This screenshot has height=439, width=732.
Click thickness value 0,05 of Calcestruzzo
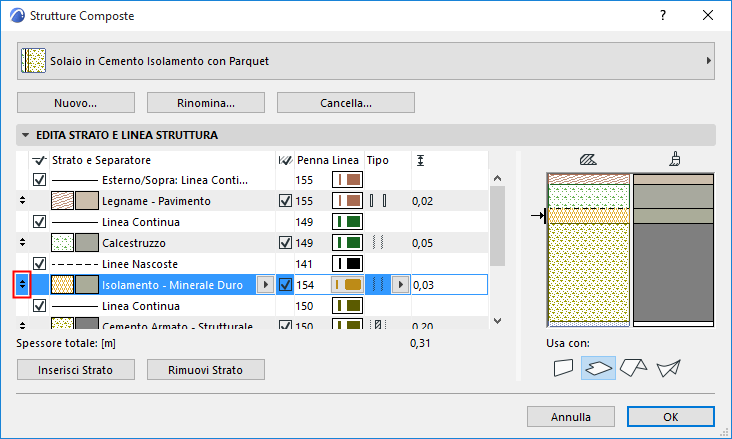pos(422,243)
